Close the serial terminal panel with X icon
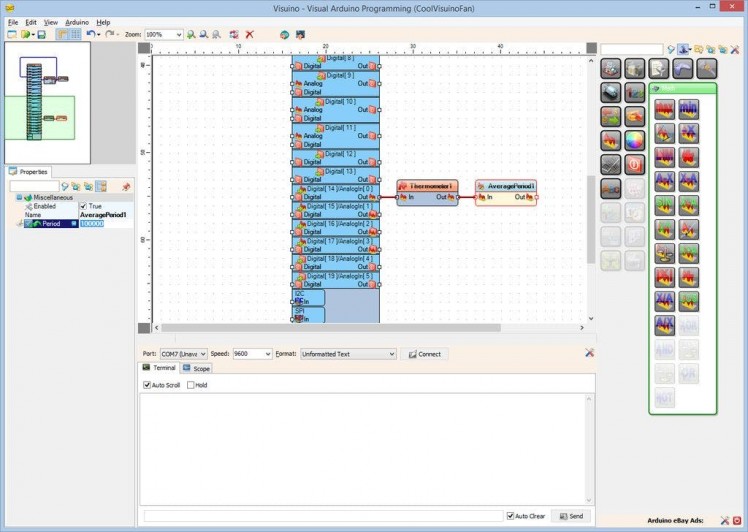748x532 pixels. pos(590,353)
